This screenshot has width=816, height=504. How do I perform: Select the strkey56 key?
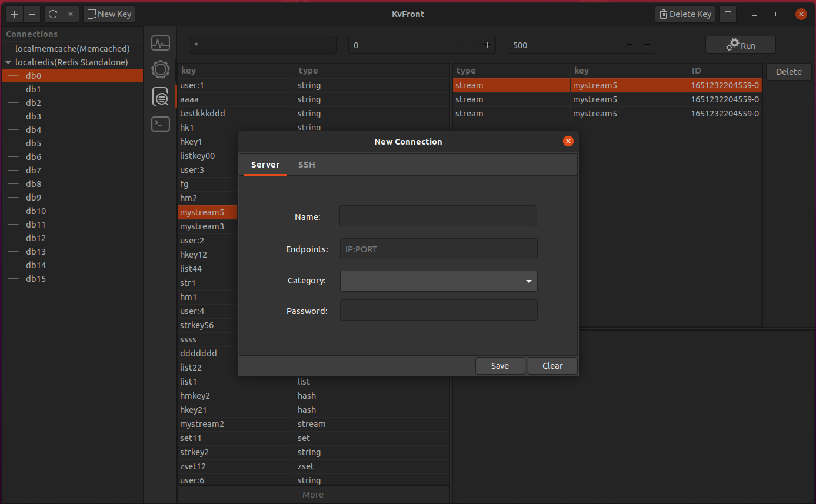click(x=208, y=325)
